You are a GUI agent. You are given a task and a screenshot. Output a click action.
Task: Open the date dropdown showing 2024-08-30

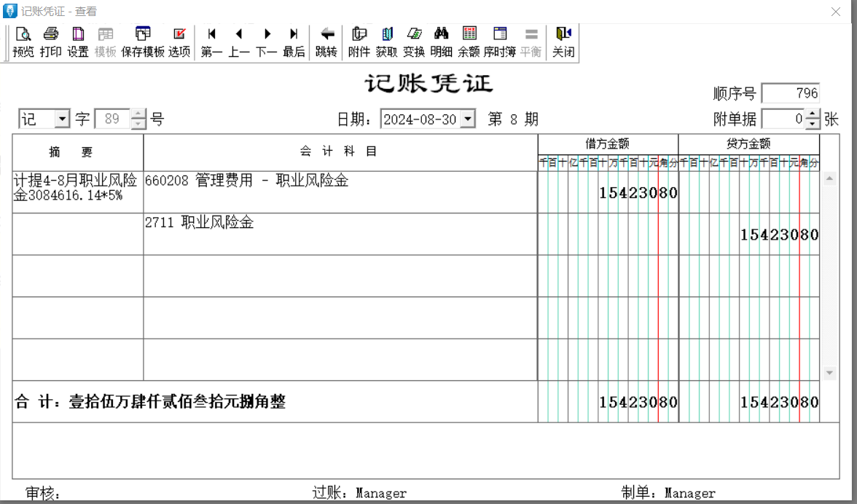coord(468,119)
